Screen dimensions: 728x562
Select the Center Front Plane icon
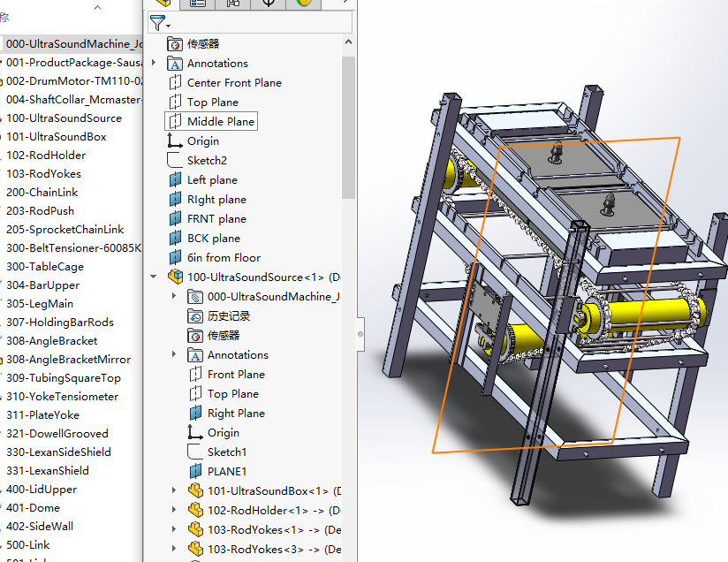point(175,83)
